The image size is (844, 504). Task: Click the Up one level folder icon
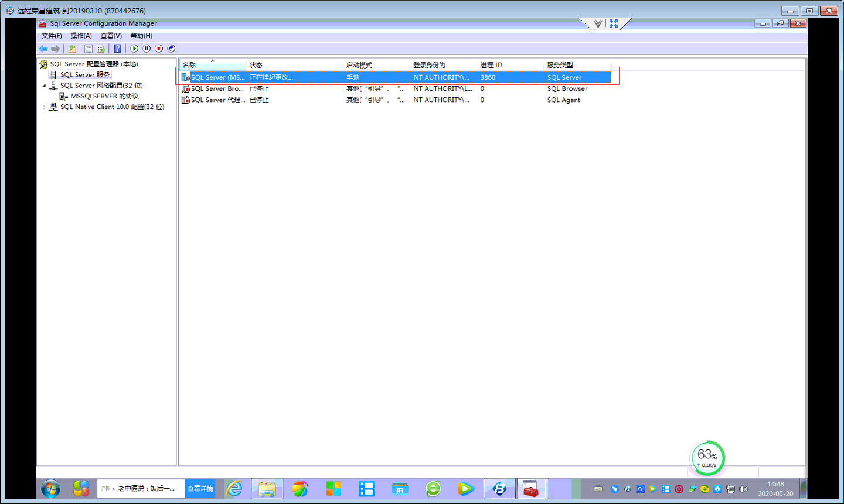[72, 49]
